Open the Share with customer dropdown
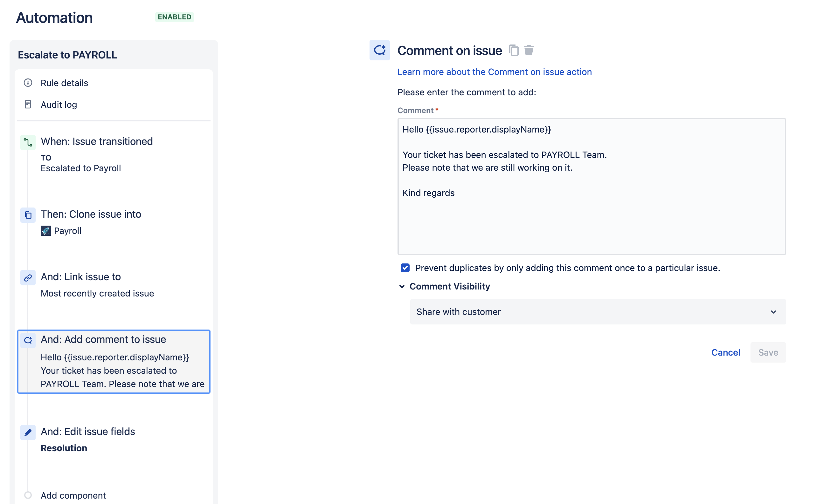 pos(598,312)
